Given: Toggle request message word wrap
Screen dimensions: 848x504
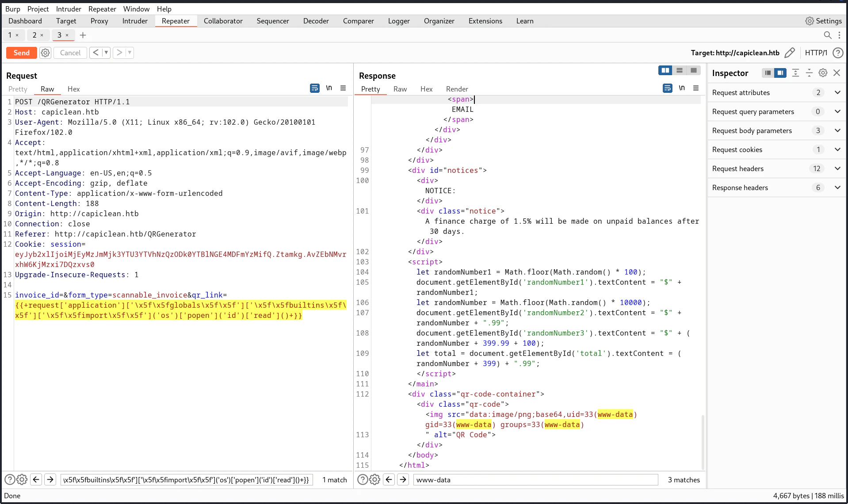Looking at the screenshot, I should pyautogui.click(x=314, y=88).
